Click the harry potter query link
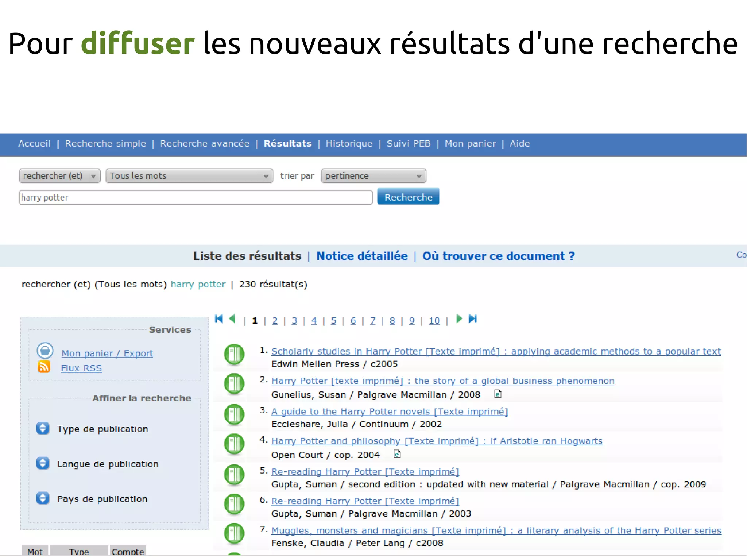Viewport: 747px width, 560px height. pyautogui.click(x=198, y=284)
